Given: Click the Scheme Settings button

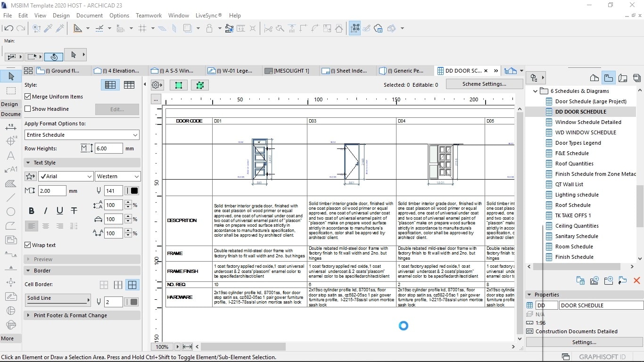Looking at the screenshot, I should [x=484, y=85].
